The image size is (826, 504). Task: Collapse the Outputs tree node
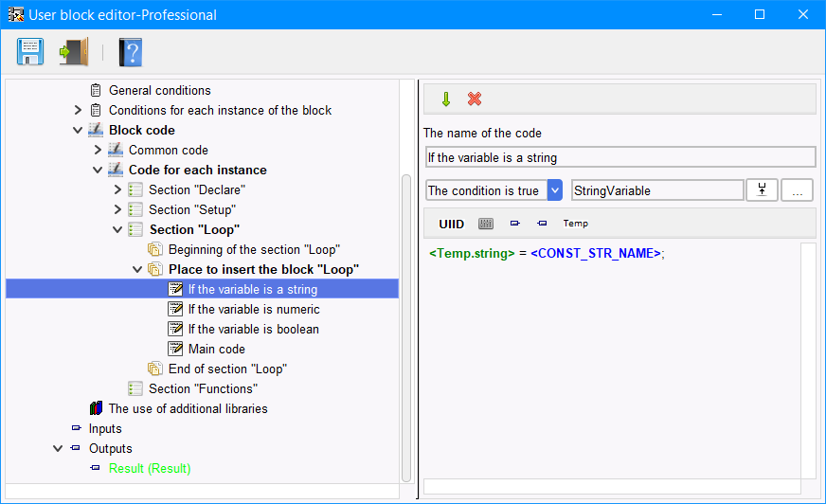pos(58,449)
